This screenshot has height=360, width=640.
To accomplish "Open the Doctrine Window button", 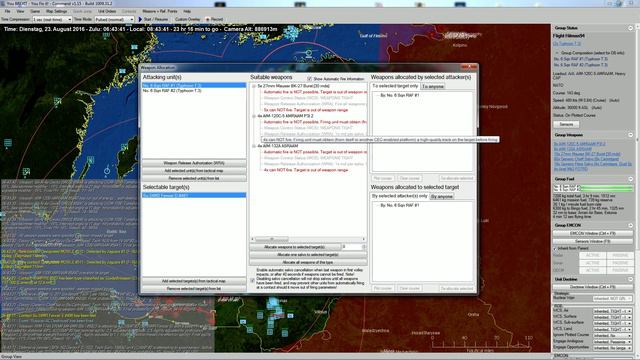I will click(593, 287).
